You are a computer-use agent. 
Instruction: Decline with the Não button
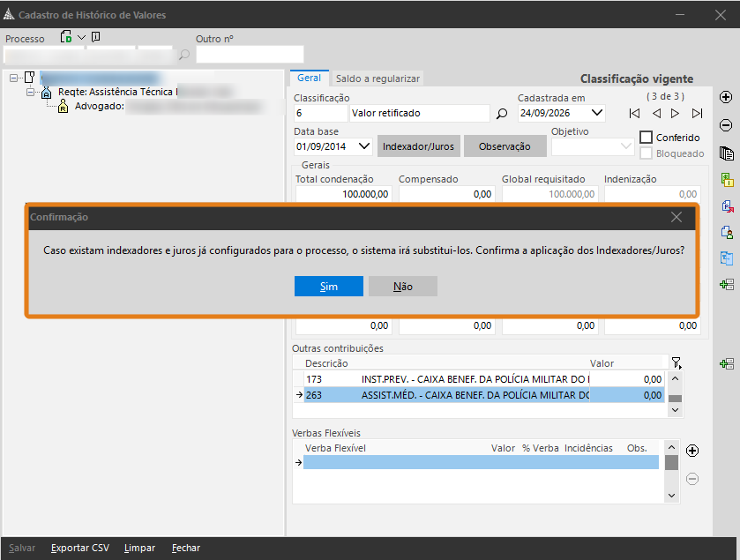(x=403, y=287)
